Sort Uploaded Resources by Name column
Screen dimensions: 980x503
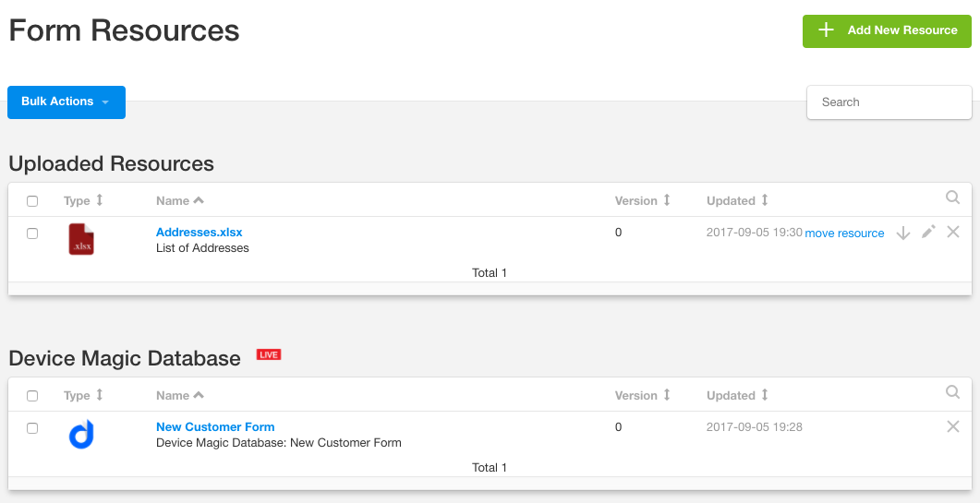click(180, 200)
